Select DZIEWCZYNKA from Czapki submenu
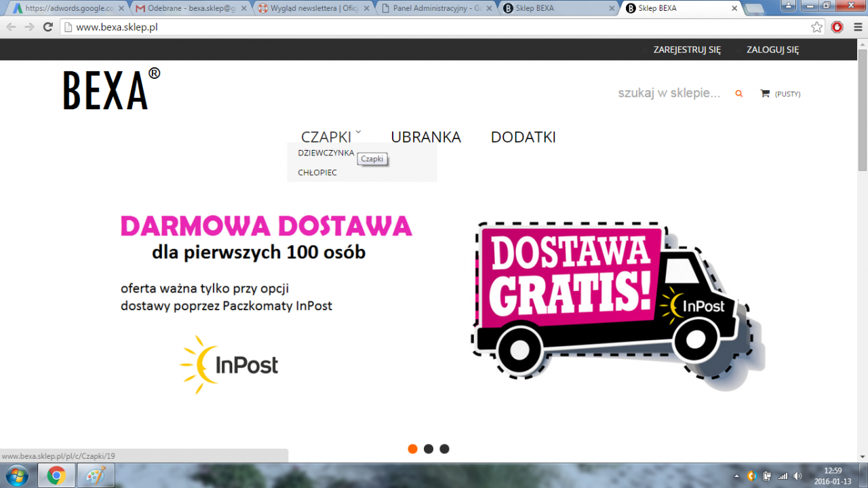Screen dimensions: 868x488 326,153
